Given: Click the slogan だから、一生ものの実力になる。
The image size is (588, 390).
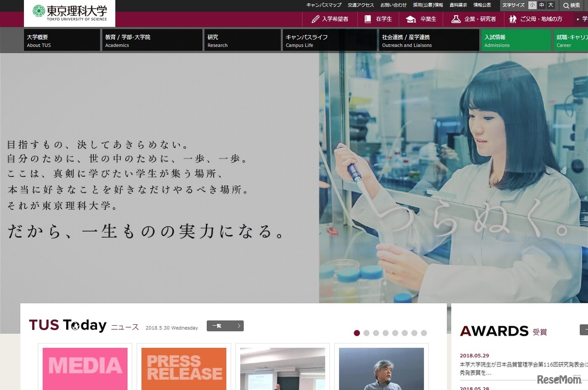Looking at the screenshot, I should (147, 231).
